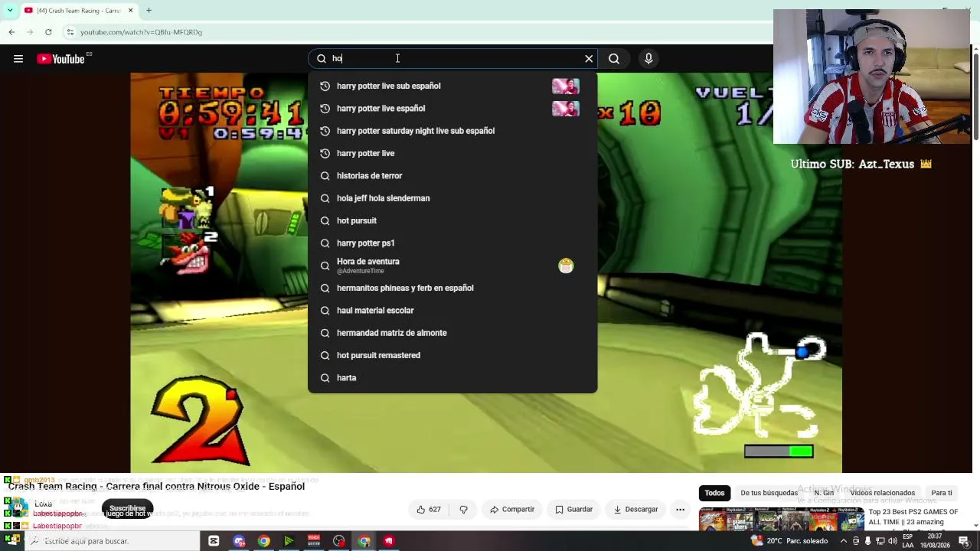The height and width of the screenshot is (551, 980).
Task: Select the 'Todos' filter chip
Action: 714,493
